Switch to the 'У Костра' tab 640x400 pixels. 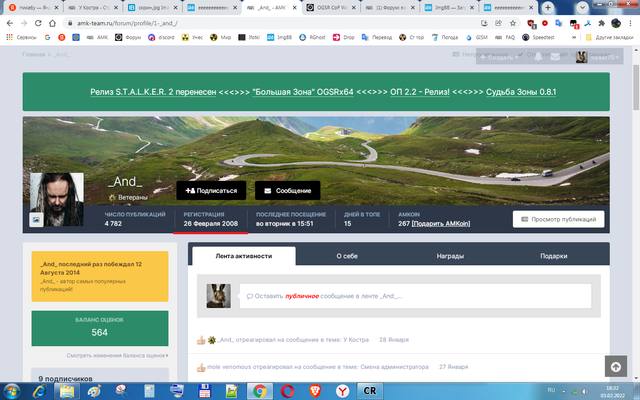point(93,7)
